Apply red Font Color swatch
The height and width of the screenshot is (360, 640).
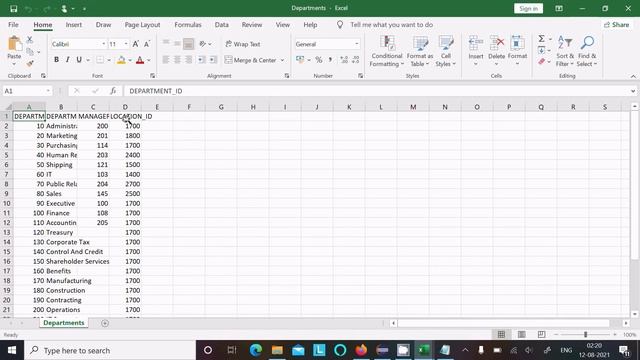tap(140, 60)
